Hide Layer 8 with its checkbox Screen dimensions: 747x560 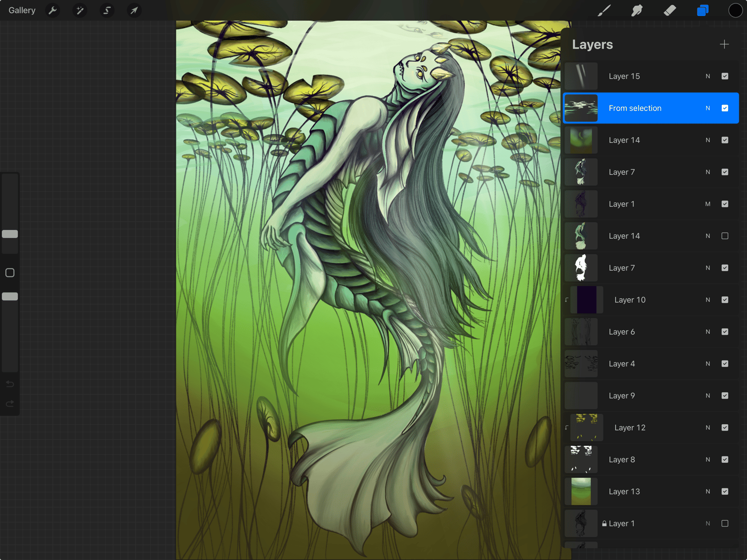point(725,460)
